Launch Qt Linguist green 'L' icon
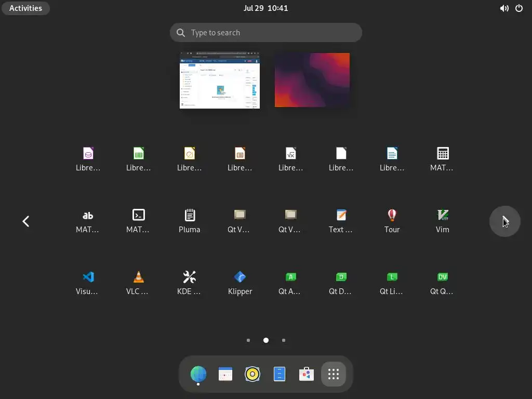The height and width of the screenshot is (399, 532). tap(392, 277)
